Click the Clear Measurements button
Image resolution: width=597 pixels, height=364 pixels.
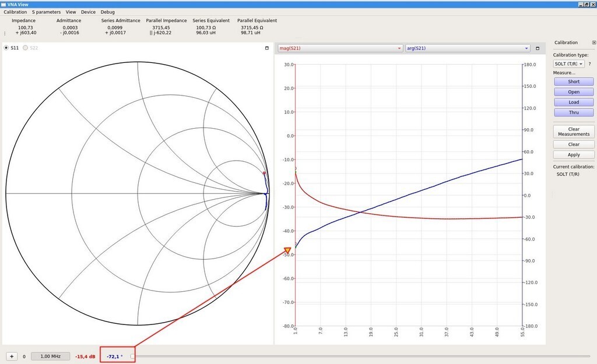(x=574, y=132)
